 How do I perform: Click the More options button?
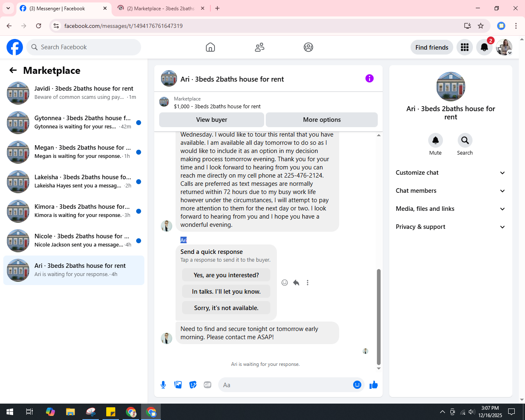pos(322,120)
